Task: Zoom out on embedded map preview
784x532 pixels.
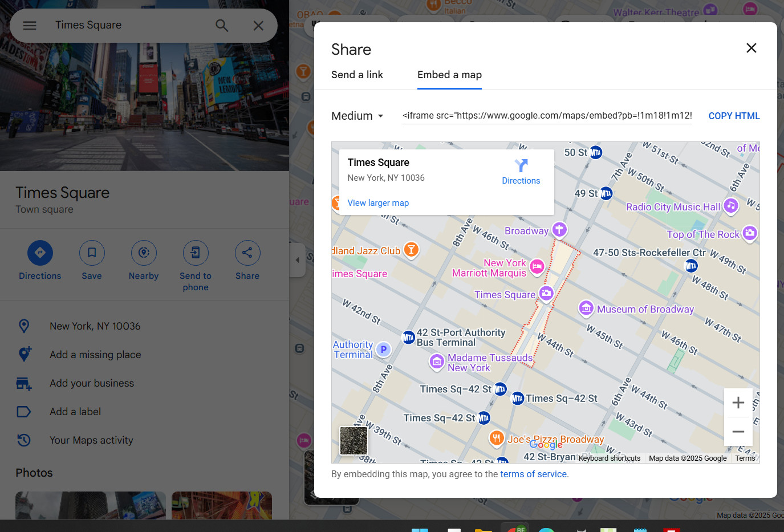Action: [738, 432]
